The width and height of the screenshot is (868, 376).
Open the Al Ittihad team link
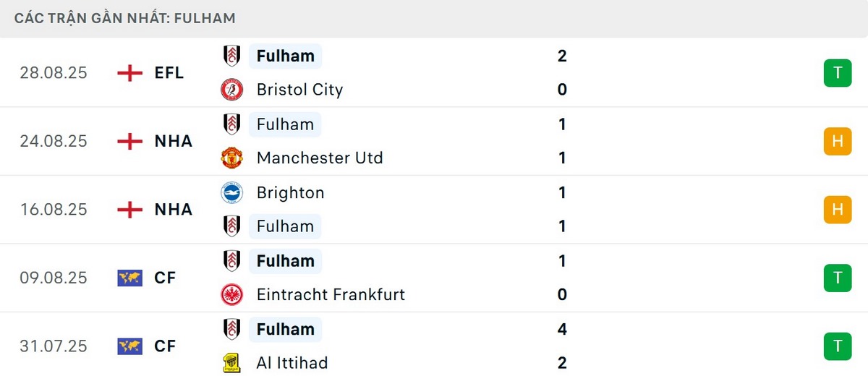292,362
